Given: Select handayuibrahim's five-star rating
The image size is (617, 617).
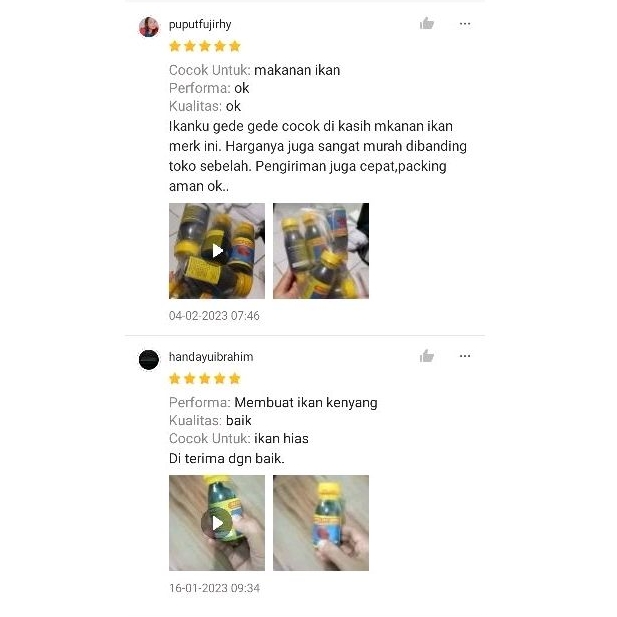Looking at the screenshot, I should coord(205,379).
